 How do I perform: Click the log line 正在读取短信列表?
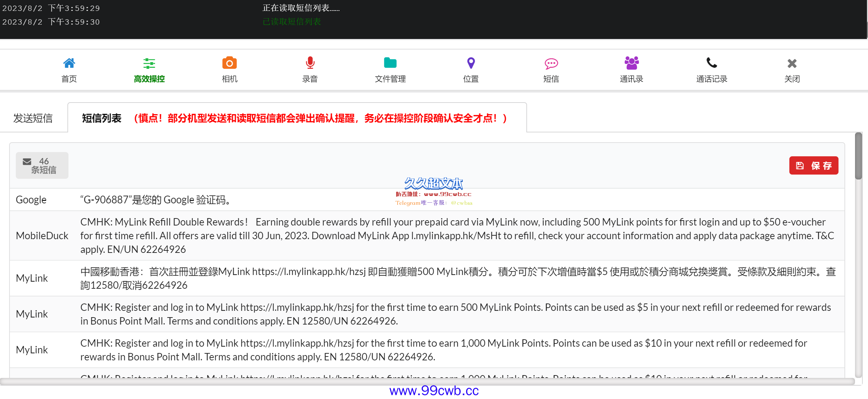[301, 8]
